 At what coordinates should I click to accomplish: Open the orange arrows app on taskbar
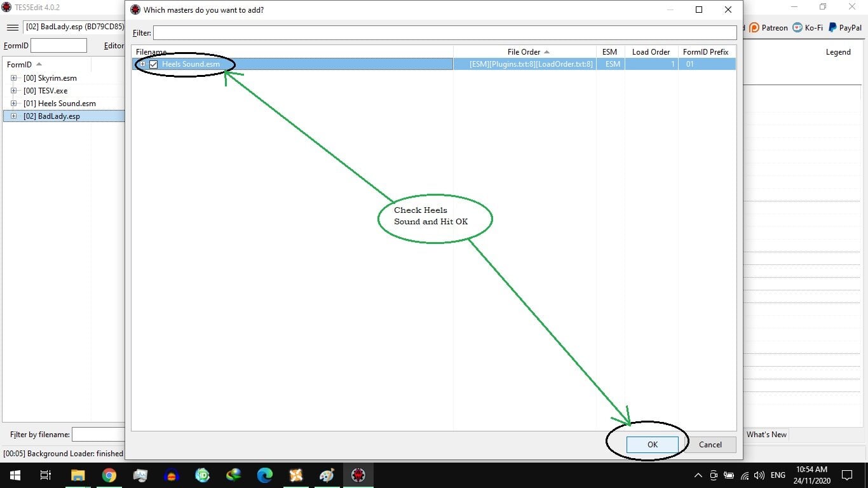coord(296,475)
